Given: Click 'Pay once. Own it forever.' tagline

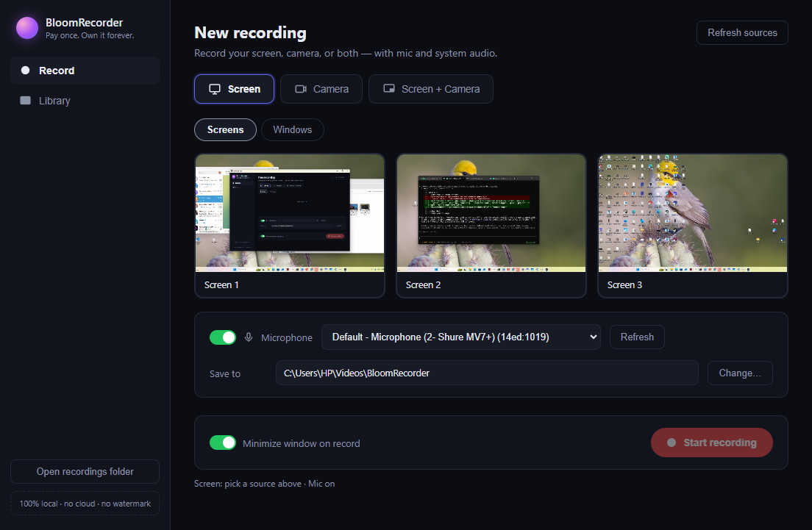Looking at the screenshot, I should click(x=90, y=36).
